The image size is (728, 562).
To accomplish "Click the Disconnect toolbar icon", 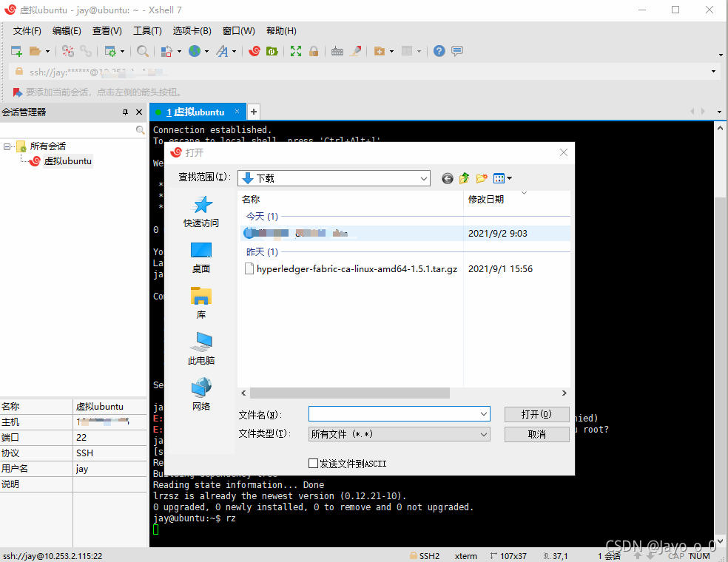I will 68,51.
